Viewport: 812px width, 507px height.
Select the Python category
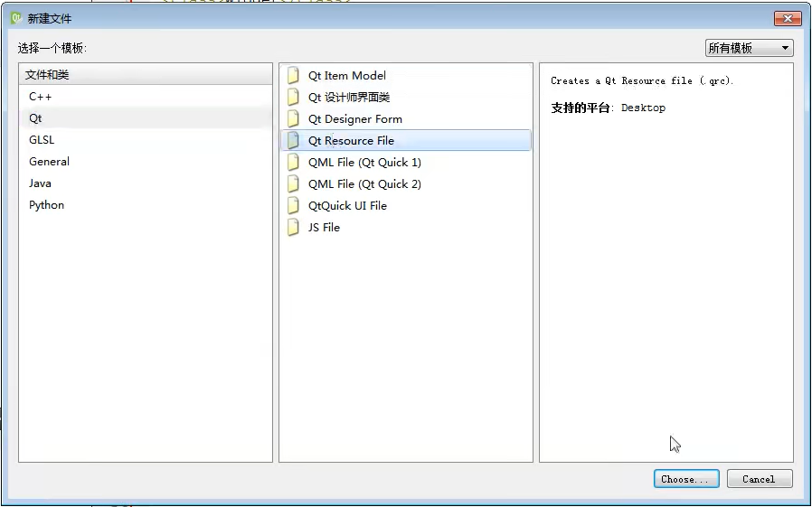tap(145, 205)
